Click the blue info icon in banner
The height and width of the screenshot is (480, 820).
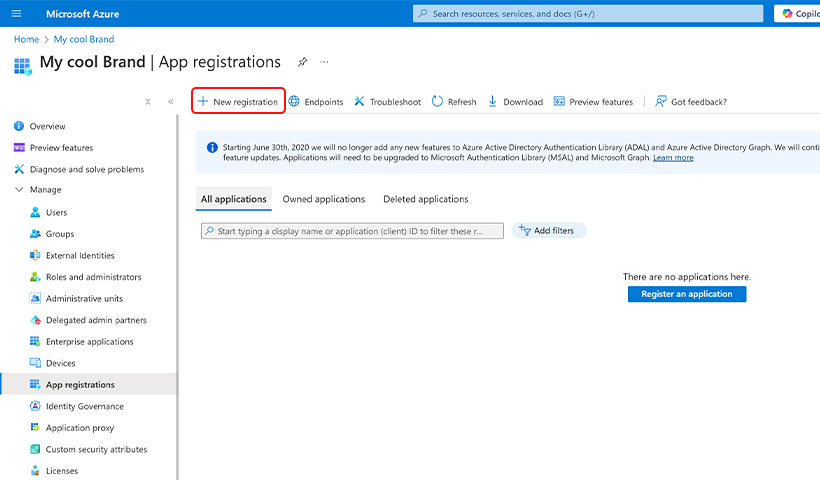(212, 147)
